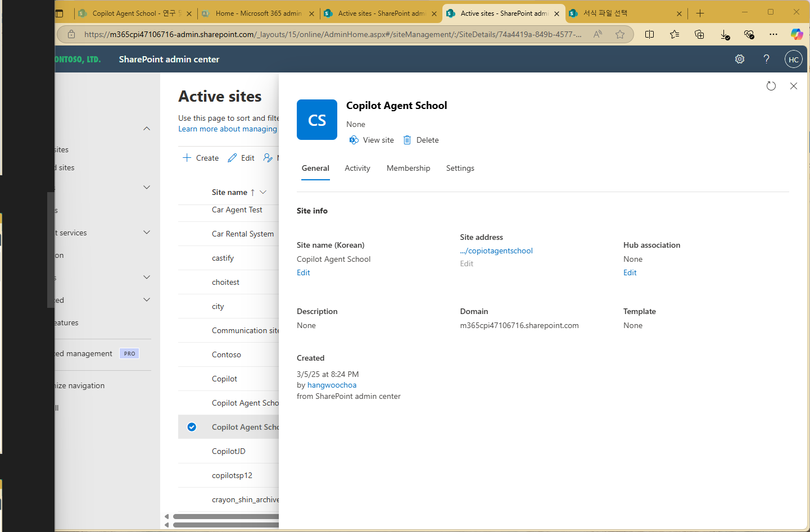The height and width of the screenshot is (532, 810).
Task: Click the Create plus icon
Action: tap(187, 158)
